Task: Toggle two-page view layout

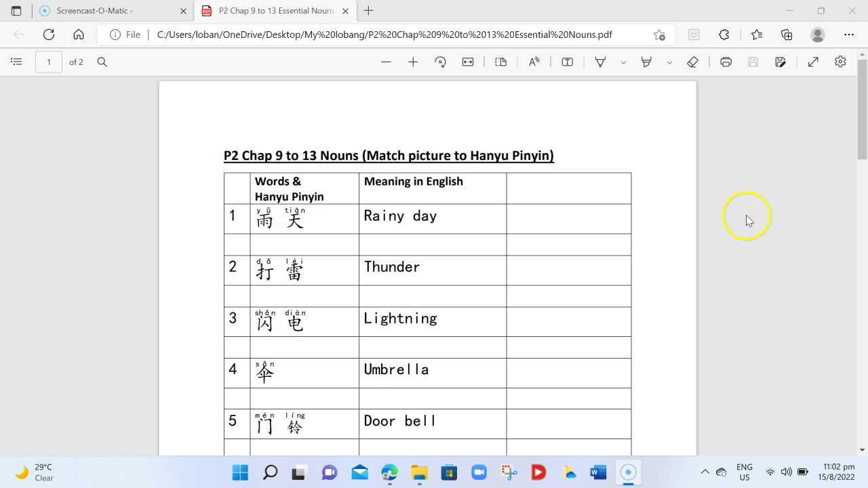Action: click(x=500, y=62)
